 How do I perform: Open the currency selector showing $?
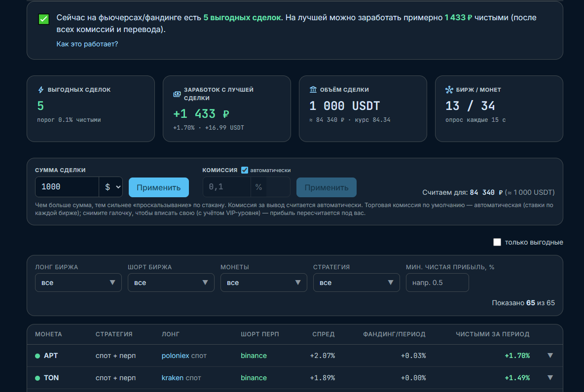[111, 187]
